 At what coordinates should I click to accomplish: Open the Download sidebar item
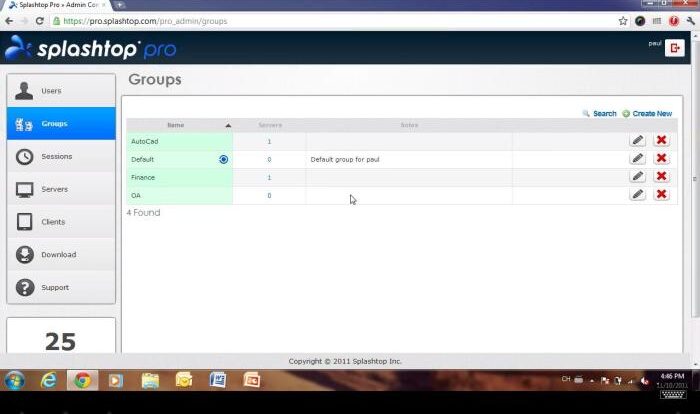[61, 255]
